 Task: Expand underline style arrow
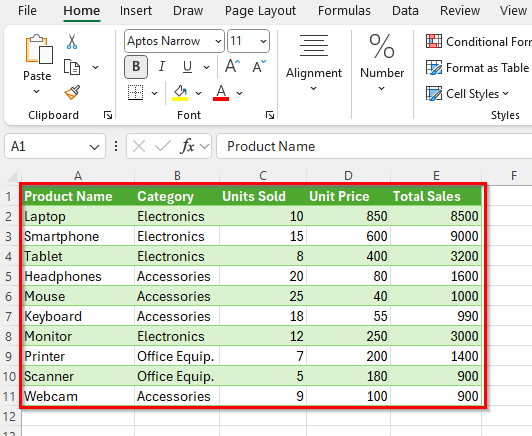pos(206,67)
